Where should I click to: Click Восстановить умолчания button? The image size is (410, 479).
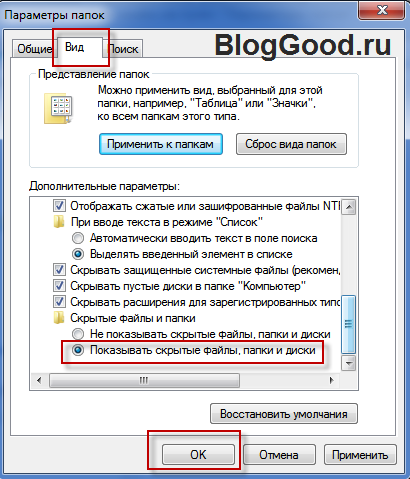pos(284,414)
